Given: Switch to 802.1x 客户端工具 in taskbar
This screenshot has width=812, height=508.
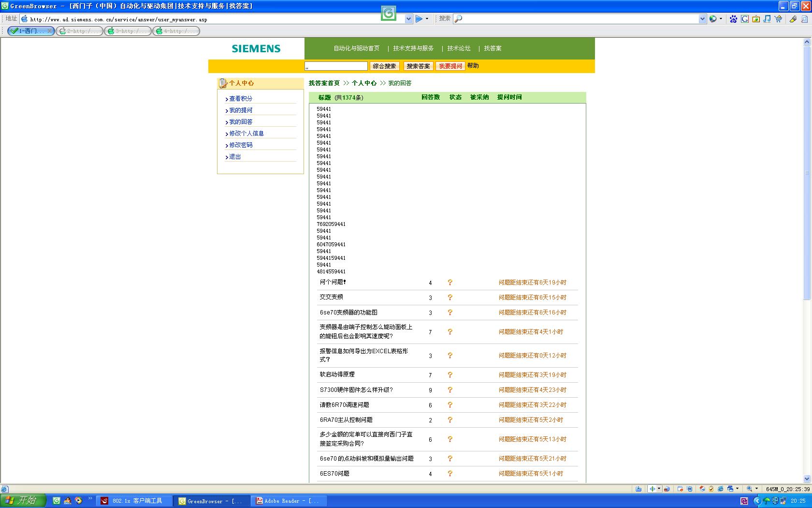Looking at the screenshot, I should point(134,501).
